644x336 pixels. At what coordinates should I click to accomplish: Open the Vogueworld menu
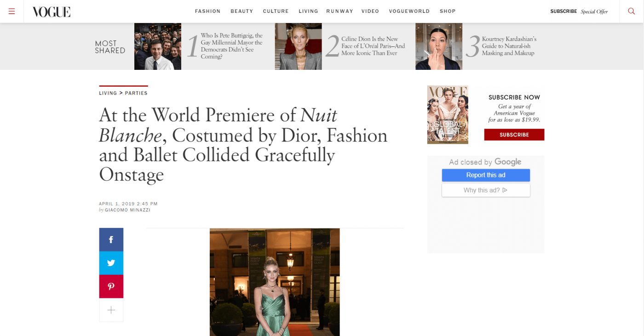tap(409, 11)
